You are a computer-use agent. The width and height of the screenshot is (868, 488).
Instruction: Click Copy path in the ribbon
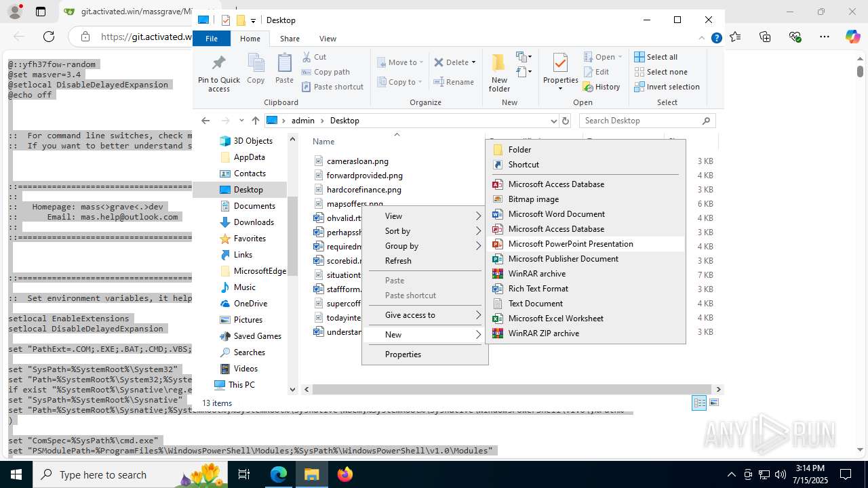[x=325, y=72]
